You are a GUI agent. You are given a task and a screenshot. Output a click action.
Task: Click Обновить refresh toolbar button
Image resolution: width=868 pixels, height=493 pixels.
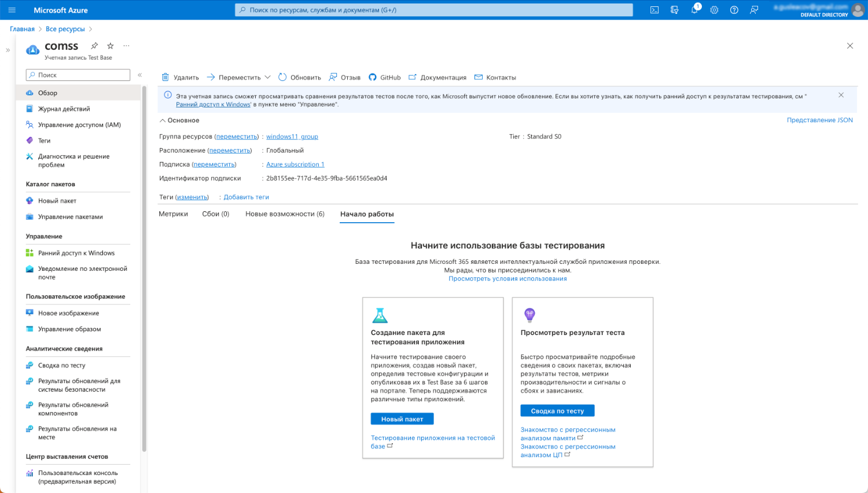point(299,78)
